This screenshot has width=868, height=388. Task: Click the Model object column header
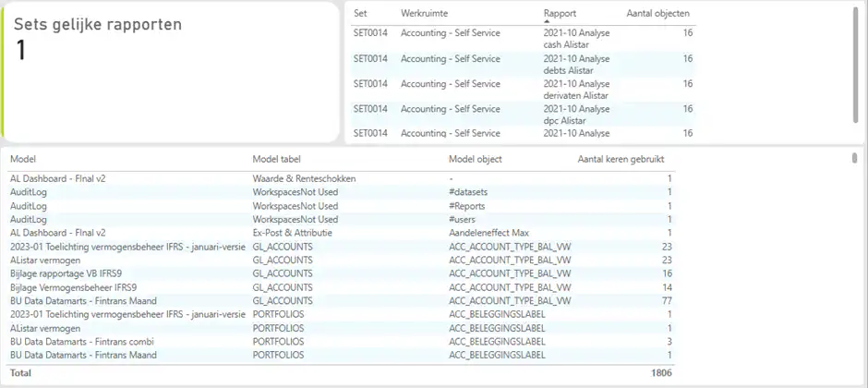tap(475, 159)
